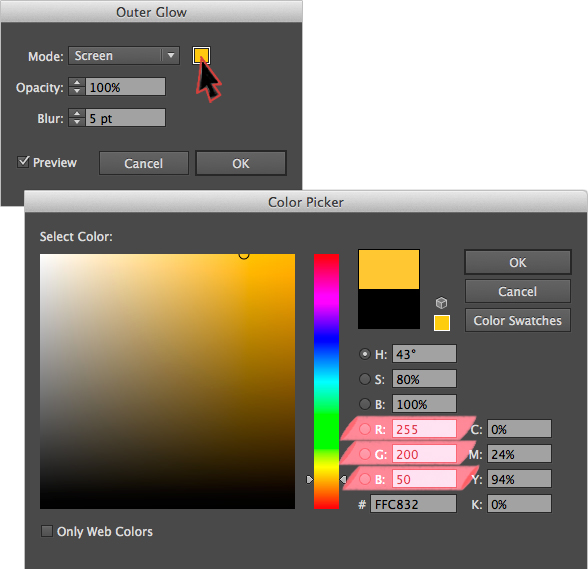Open Color Swatches button
This screenshot has height=569, width=588.
[518, 320]
